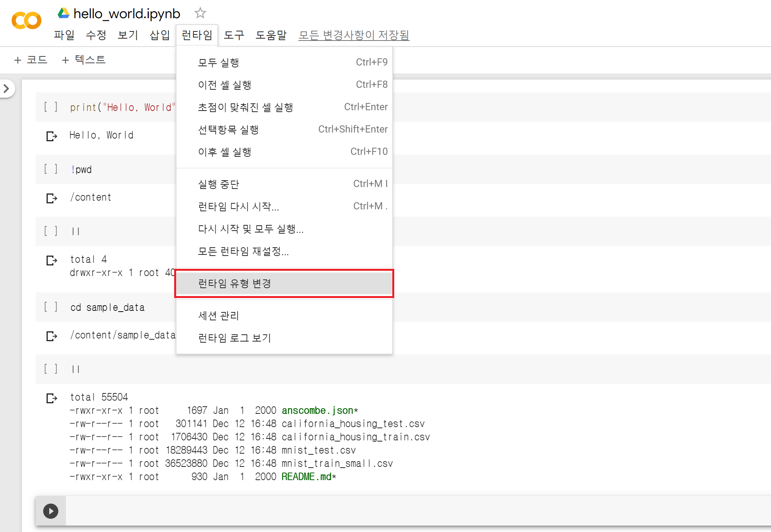Image resolution: width=771 pixels, height=532 pixels.
Task: Run the empty bottom cell
Action: (51, 511)
